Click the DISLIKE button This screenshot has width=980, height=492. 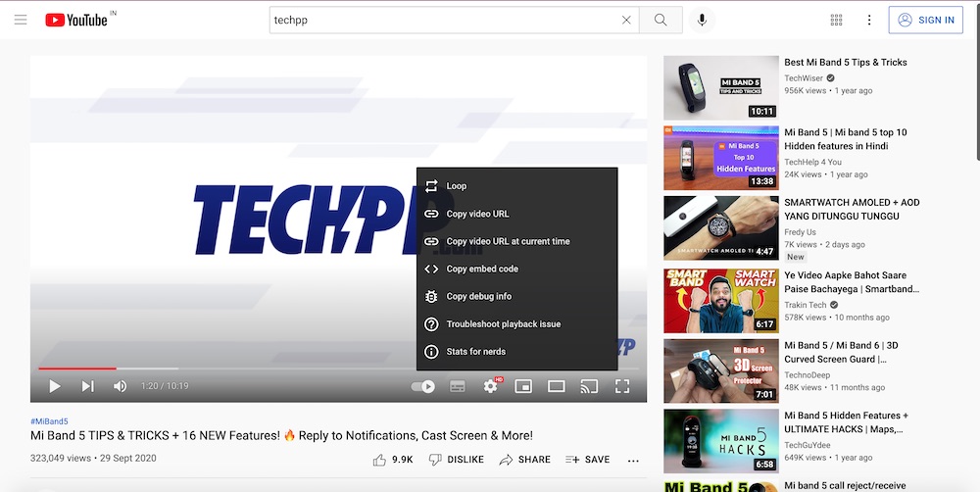coord(457,460)
